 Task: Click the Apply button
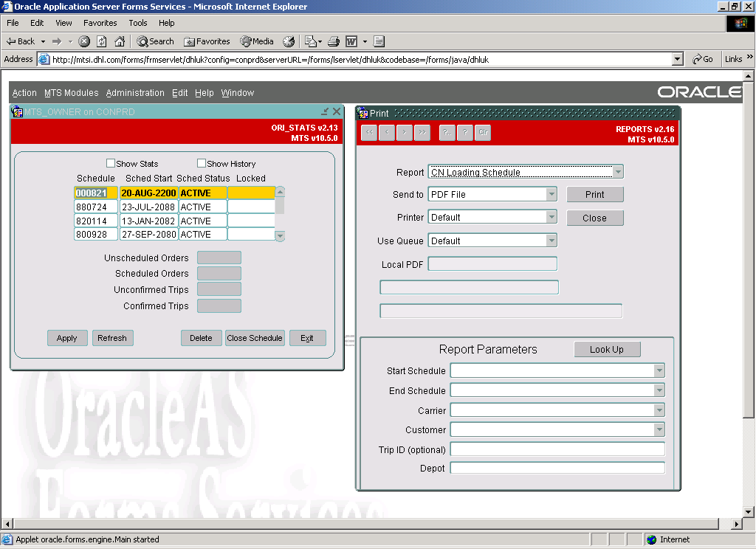click(67, 338)
